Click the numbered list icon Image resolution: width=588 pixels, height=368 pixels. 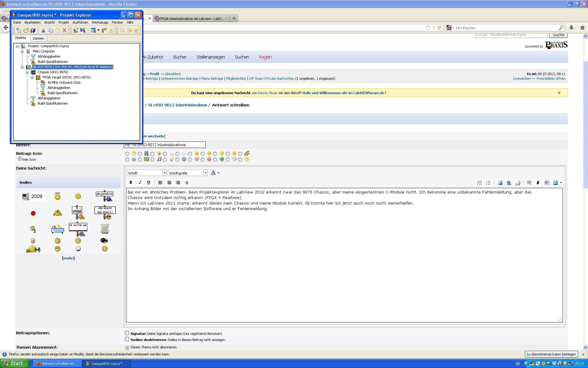coord(479,183)
